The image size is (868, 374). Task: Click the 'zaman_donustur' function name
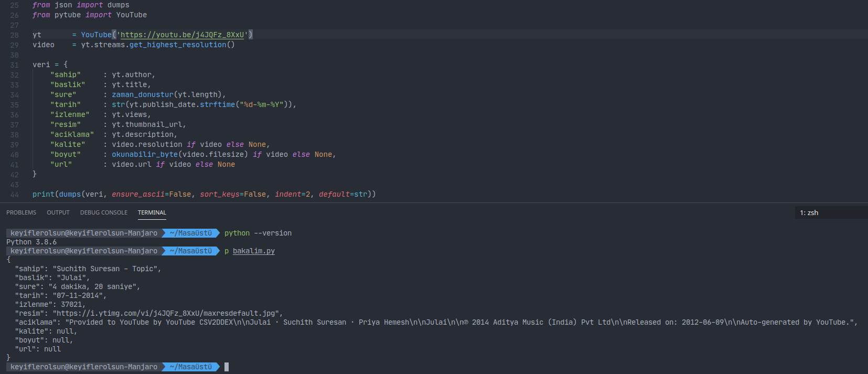[143, 94]
